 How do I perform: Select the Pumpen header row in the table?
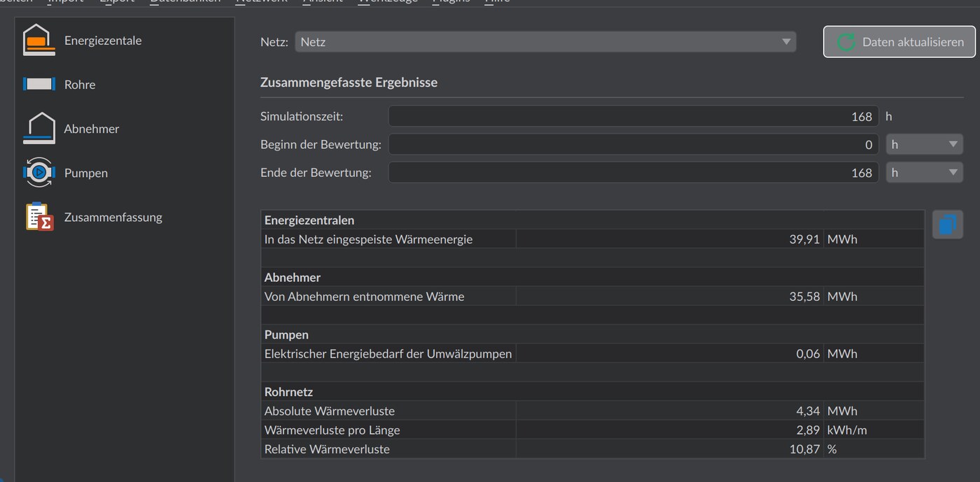tap(593, 334)
